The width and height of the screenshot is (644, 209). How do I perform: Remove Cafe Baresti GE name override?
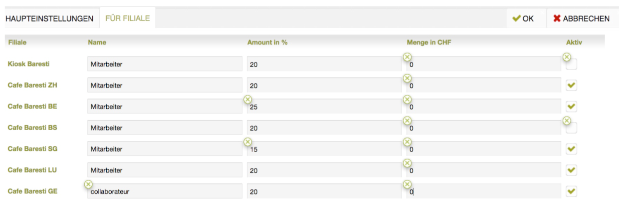tap(88, 184)
